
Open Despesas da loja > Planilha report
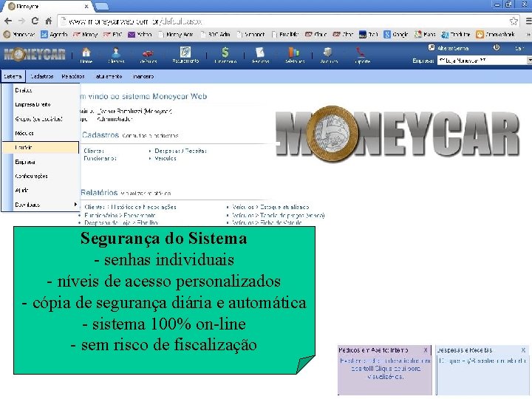tap(121, 222)
